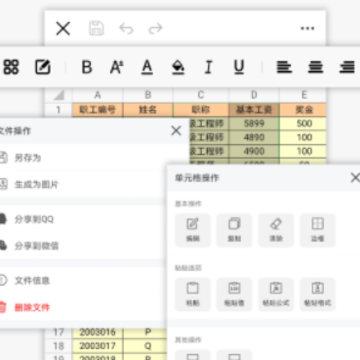Click the 姓名 header cell
360x360 pixels.
coord(148,110)
